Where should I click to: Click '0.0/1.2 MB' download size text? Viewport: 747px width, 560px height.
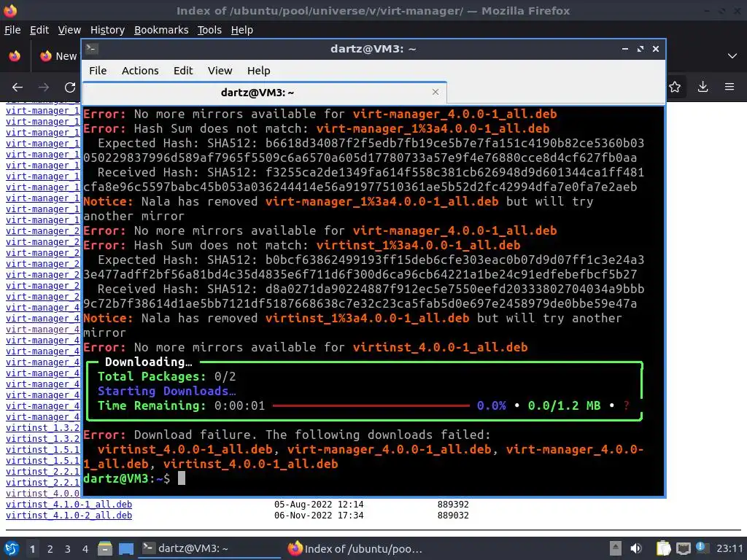pos(564,405)
